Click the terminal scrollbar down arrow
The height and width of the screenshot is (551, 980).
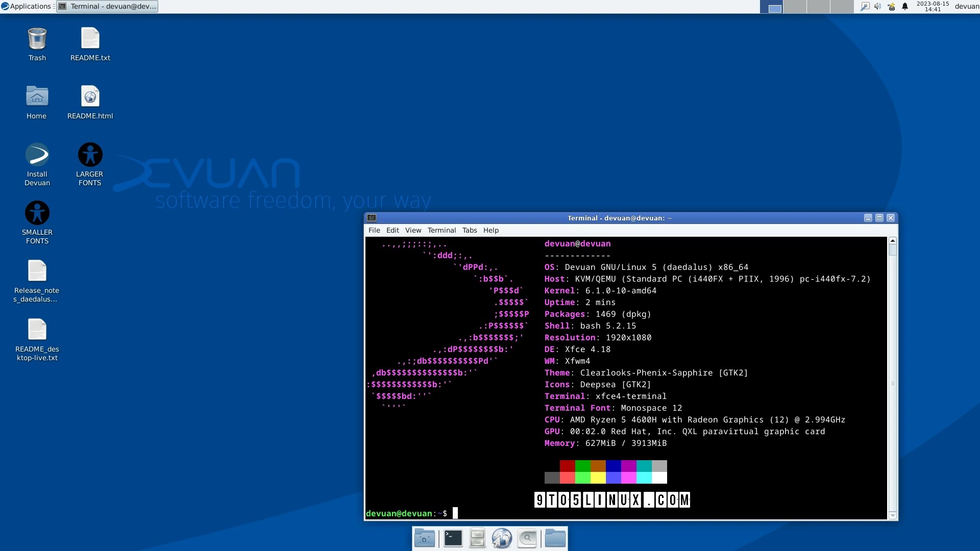(x=892, y=515)
